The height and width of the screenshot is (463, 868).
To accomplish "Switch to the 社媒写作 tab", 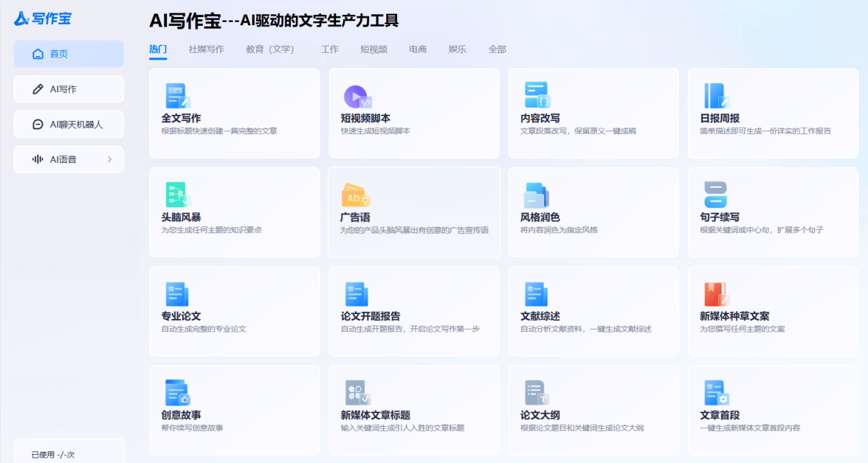I will point(206,49).
